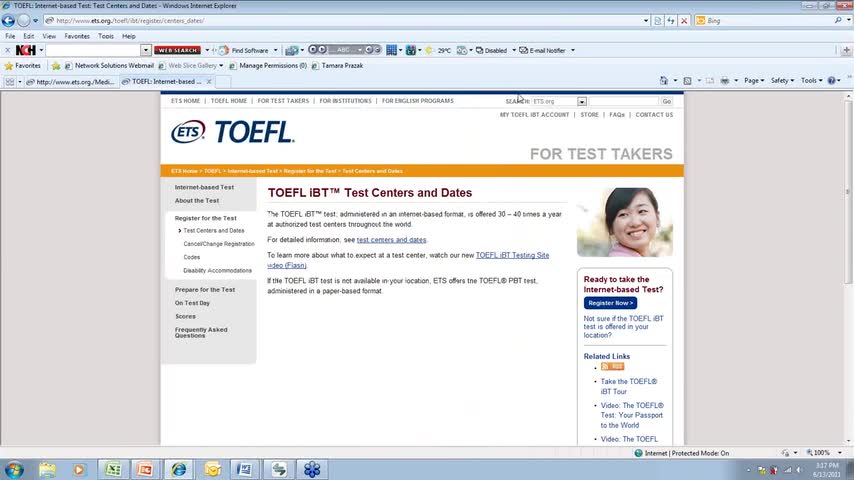Image resolution: width=854 pixels, height=480 pixels.
Task: Open the Page menu dropdown
Action: click(754, 81)
